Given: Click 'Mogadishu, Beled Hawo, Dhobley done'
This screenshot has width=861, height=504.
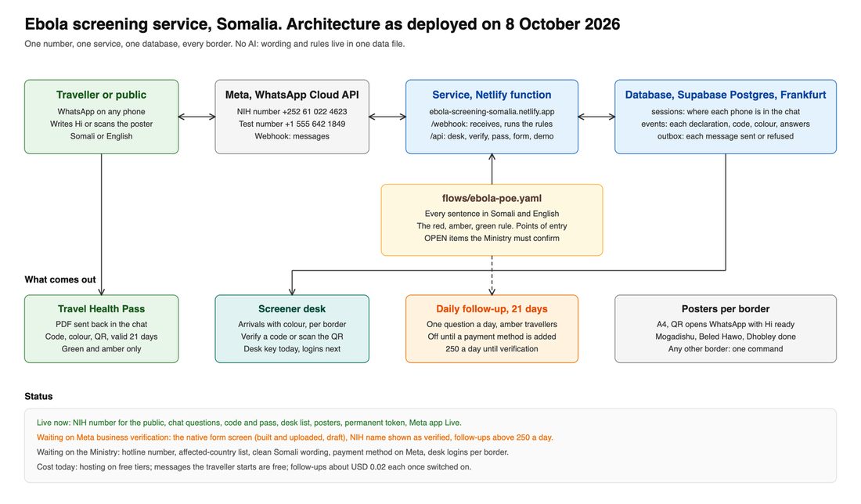Looking at the screenshot, I should [726, 337].
